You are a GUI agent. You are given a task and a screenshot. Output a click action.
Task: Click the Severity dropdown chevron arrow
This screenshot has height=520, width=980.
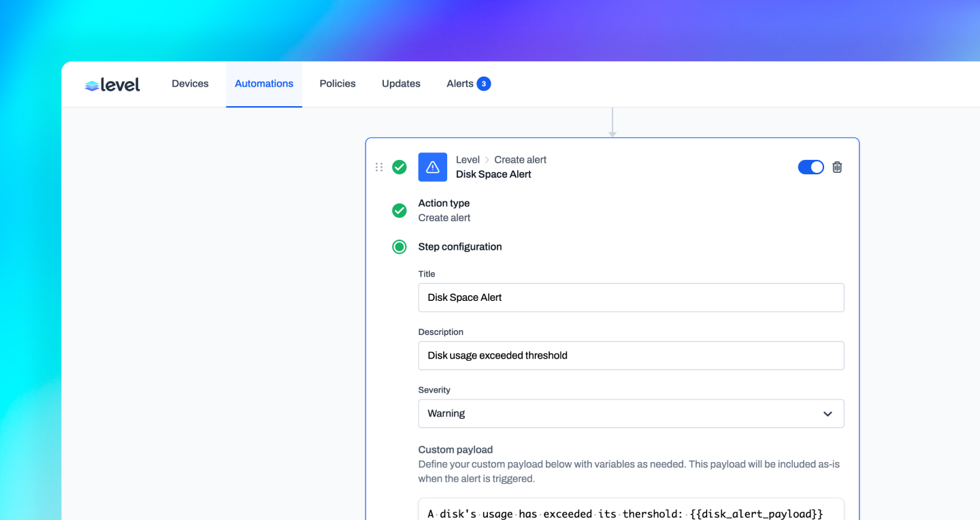click(x=828, y=414)
